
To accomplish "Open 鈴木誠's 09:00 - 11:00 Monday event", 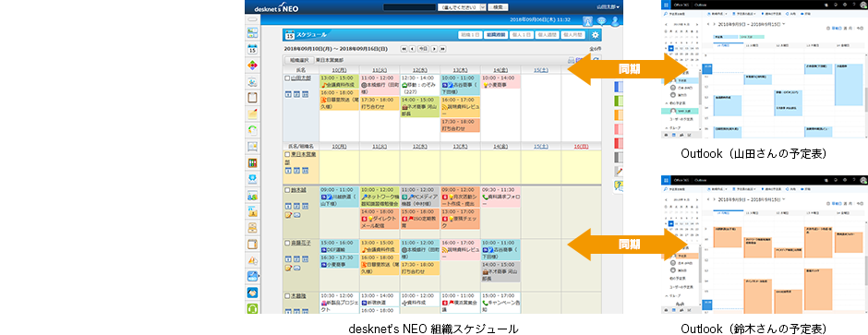I will coord(339,197).
